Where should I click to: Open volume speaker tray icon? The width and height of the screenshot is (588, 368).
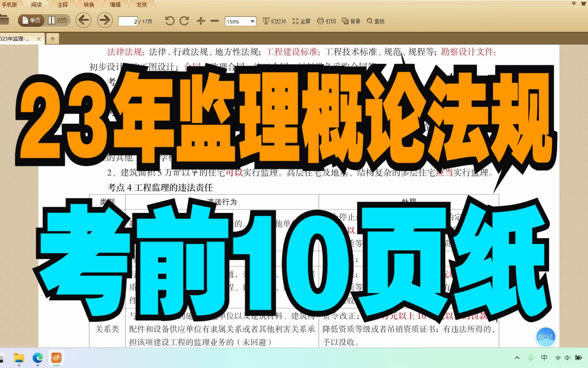pyautogui.click(x=567, y=358)
